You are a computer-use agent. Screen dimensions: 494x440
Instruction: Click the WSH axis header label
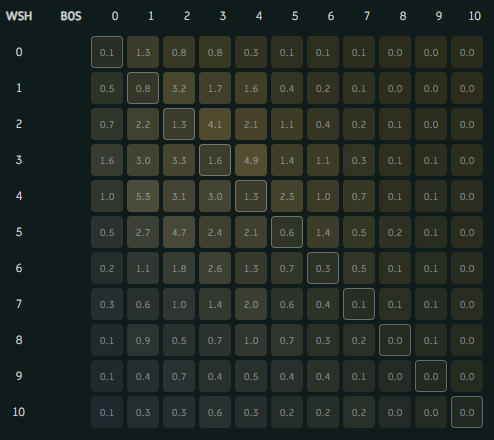19,16
